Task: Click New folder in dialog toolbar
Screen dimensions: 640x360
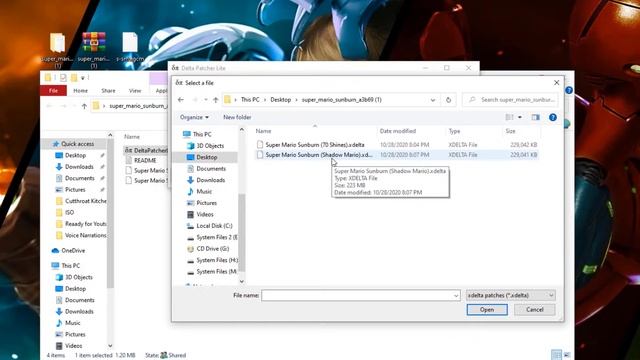Action: pyautogui.click(x=237, y=117)
